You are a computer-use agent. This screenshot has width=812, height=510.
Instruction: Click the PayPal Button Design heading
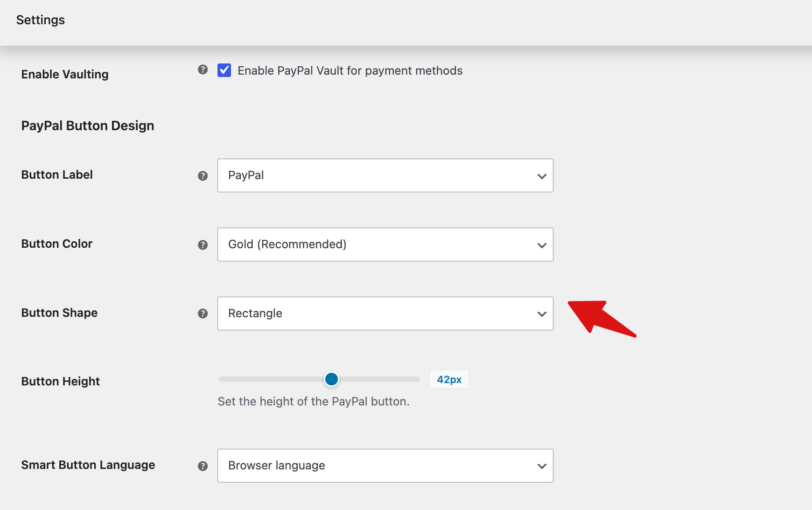[x=88, y=126]
